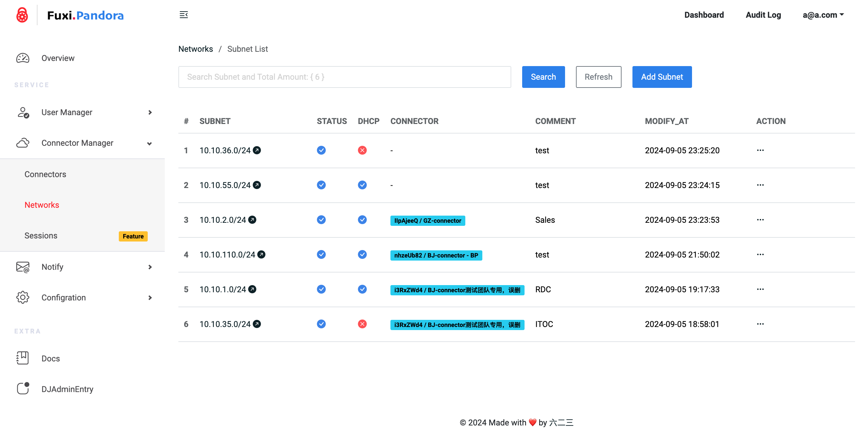
Task: Click the blue Search button
Action: (543, 77)
